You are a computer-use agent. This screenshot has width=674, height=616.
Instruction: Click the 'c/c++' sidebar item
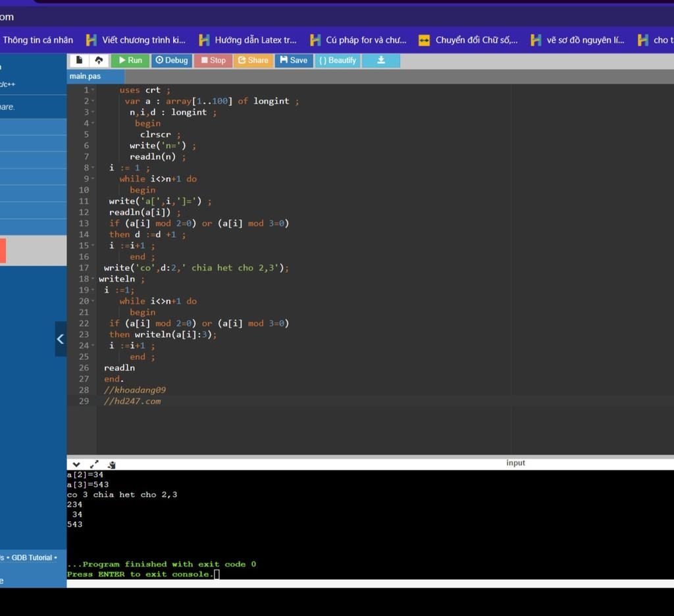[x=7, y=84]
